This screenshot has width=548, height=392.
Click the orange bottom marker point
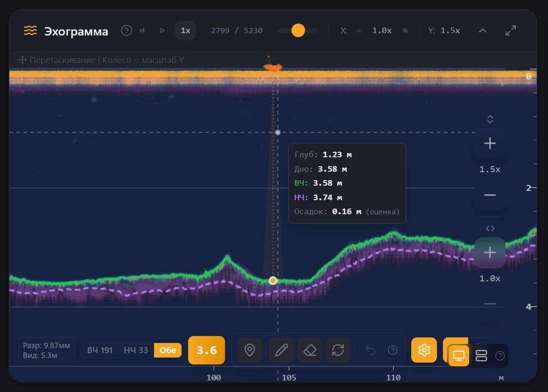(273, 280)
